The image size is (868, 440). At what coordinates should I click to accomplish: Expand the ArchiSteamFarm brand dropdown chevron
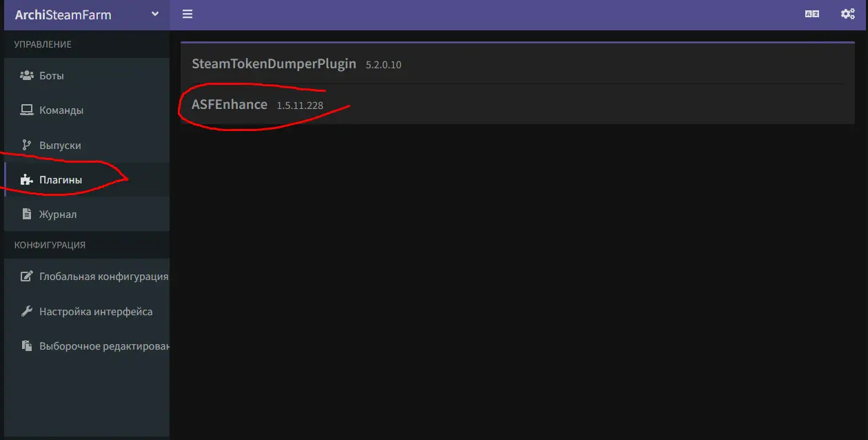pos(155,14)
